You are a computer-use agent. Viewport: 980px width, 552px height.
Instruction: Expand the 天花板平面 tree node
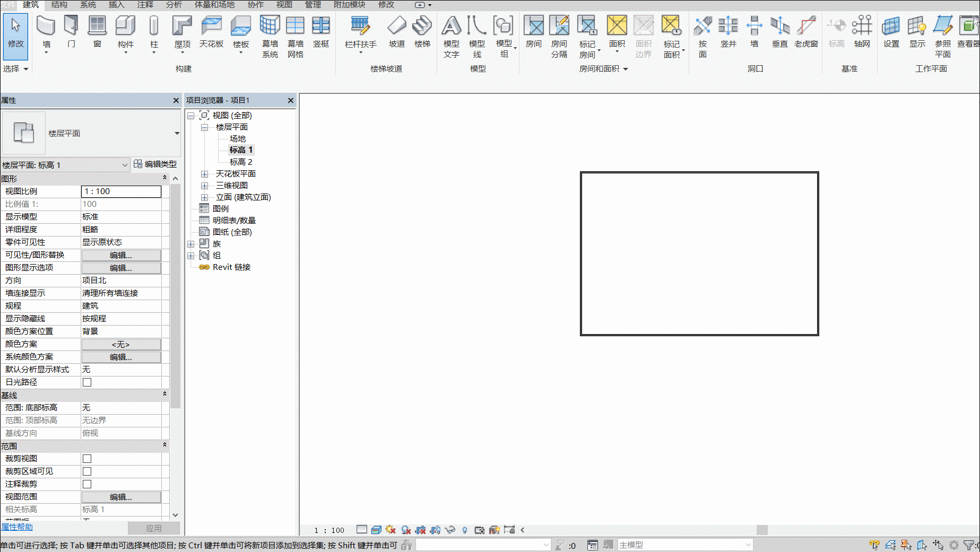[204, 174]
